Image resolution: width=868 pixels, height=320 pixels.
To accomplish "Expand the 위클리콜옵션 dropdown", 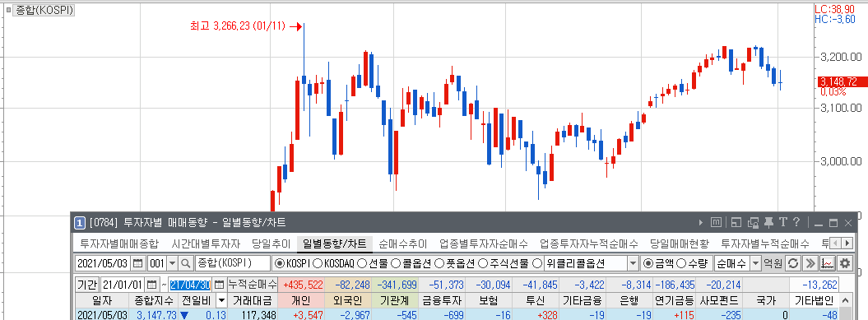I will [633, 263].
